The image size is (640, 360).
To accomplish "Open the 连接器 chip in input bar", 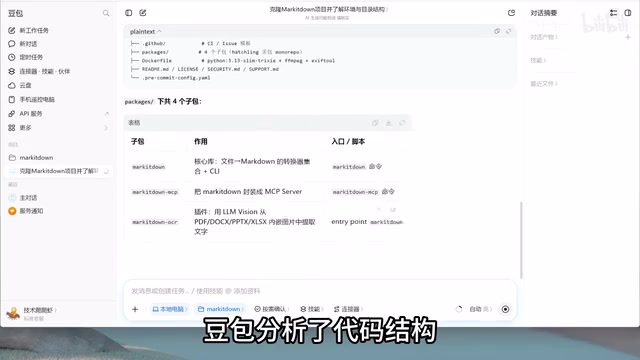I will [x=348, y=309].
